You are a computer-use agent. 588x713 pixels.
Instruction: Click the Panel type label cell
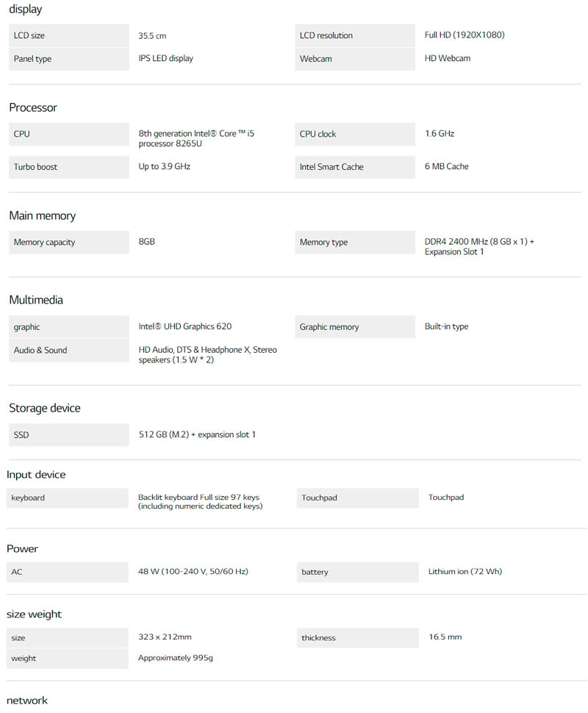click(x=68, y=59)
